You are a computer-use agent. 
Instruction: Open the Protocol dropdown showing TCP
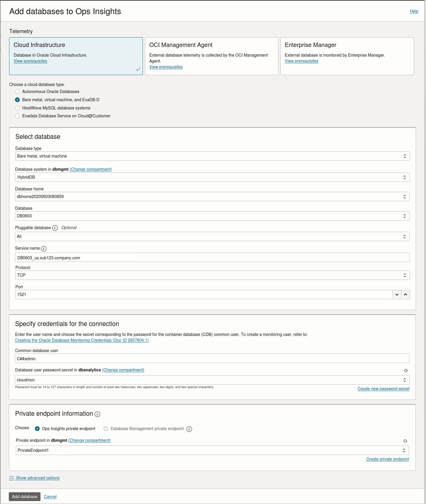212,275
